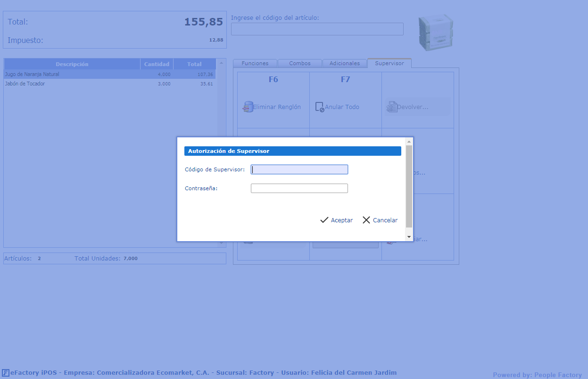The image size is (588, 379).
Task: Select the Jabón de Tocador row
Action: (x=71, y=84)
